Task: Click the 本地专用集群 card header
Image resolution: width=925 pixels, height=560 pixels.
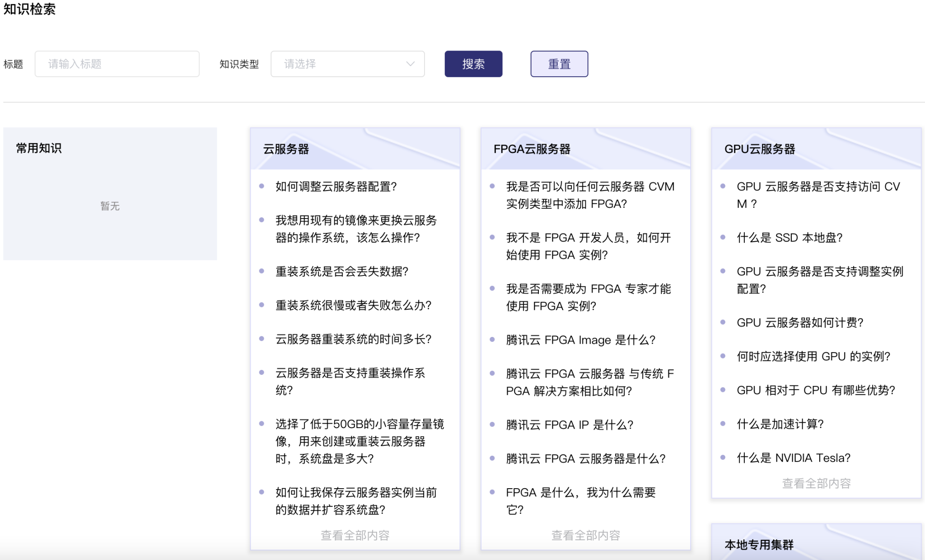Action: point(817,542)
